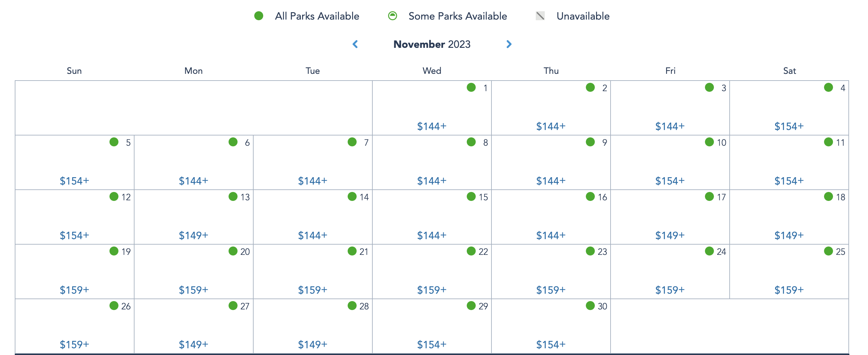868x355 pixels.
Task: Select the $159+ price on November 26
Action: point(74,344)
